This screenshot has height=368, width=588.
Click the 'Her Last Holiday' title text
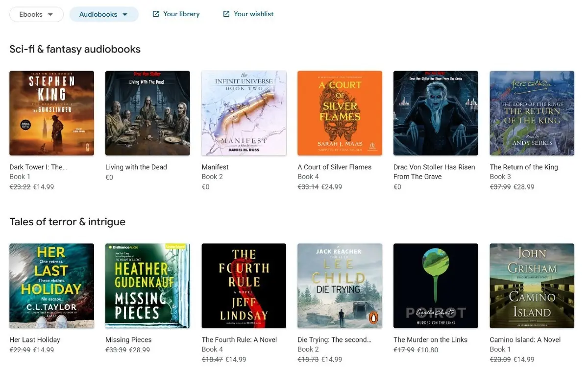click(35, 340)
